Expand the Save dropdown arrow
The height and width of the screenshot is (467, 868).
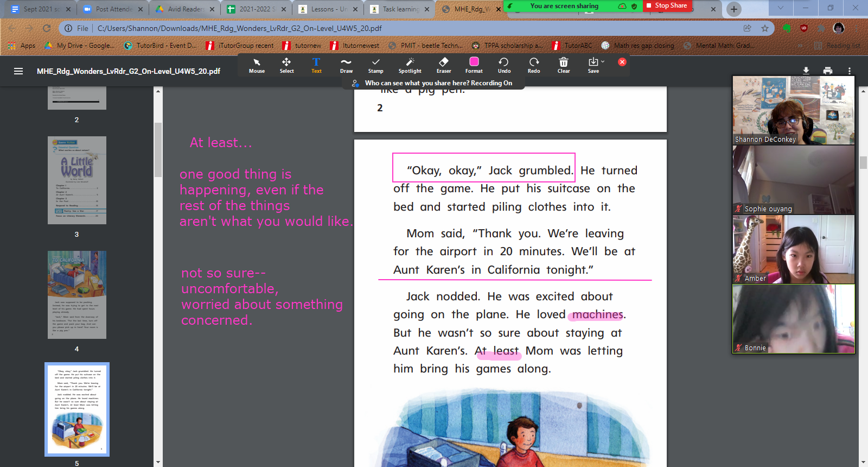point(603,61)
